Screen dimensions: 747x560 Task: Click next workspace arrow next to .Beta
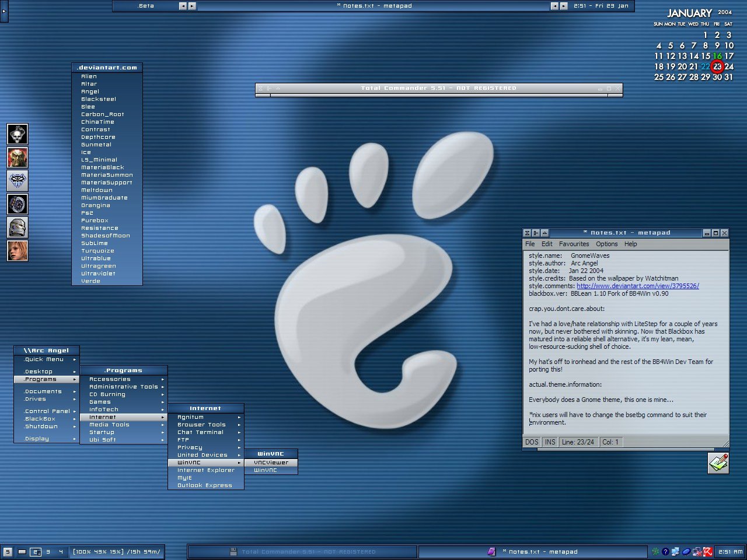[192, 6]
